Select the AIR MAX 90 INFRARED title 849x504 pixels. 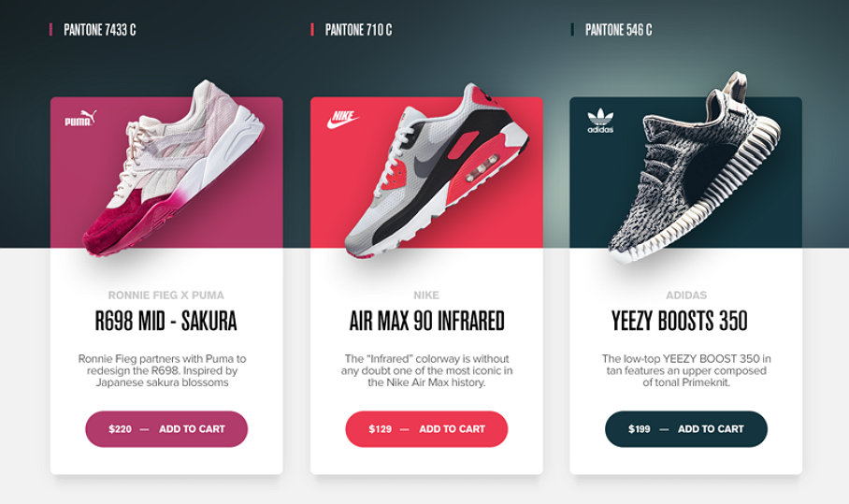(x=426, y=321)
